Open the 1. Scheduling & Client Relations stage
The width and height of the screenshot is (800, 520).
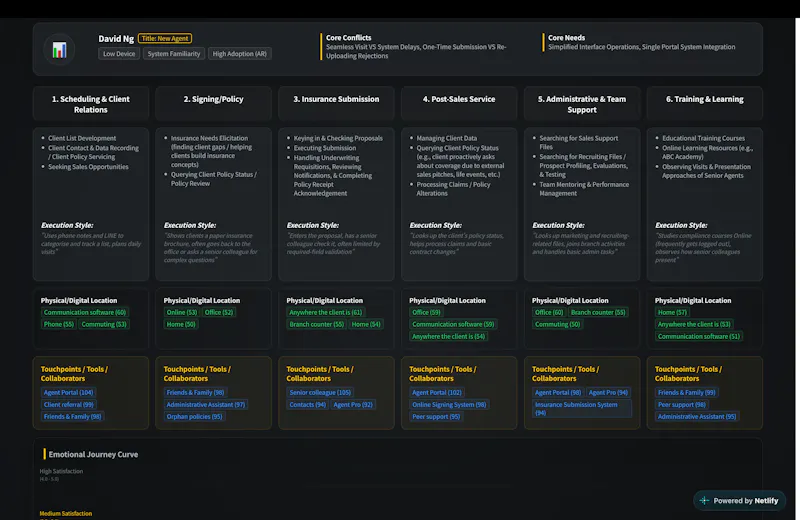91,104
